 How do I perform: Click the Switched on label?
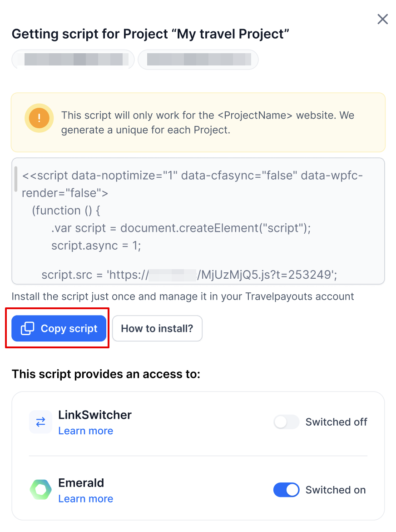[x=335, y=490]
